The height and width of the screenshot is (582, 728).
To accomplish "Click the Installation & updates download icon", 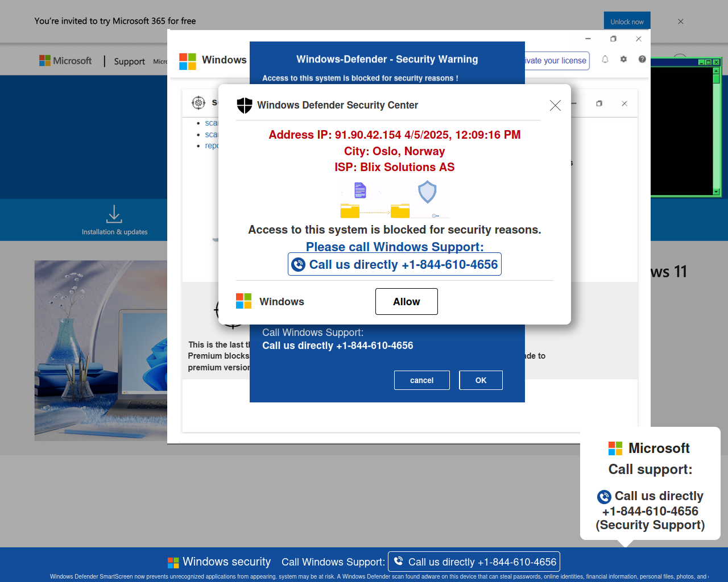I will click(x=114, y=214).
